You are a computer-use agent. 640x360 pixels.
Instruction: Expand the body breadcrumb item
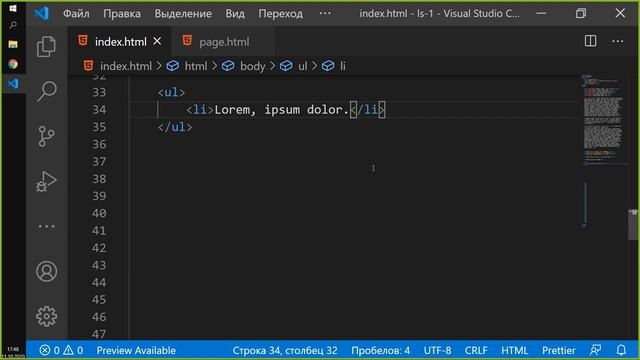click(x=252, y=66)
